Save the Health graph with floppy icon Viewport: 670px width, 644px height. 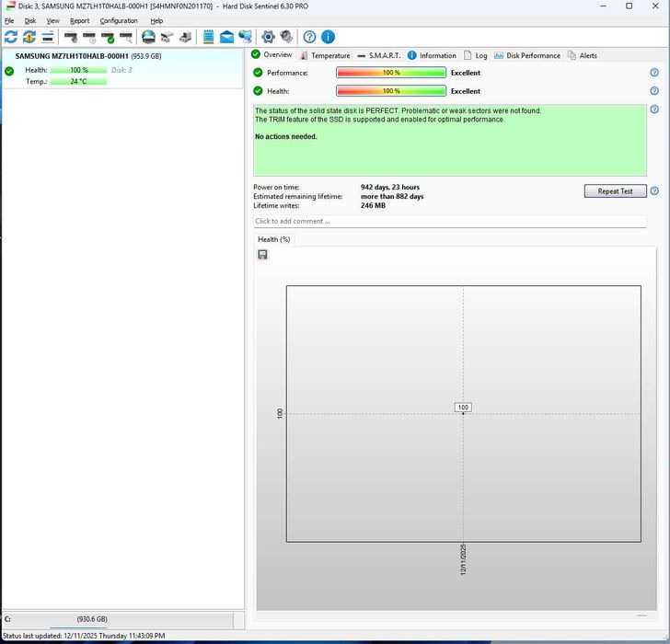262,255
